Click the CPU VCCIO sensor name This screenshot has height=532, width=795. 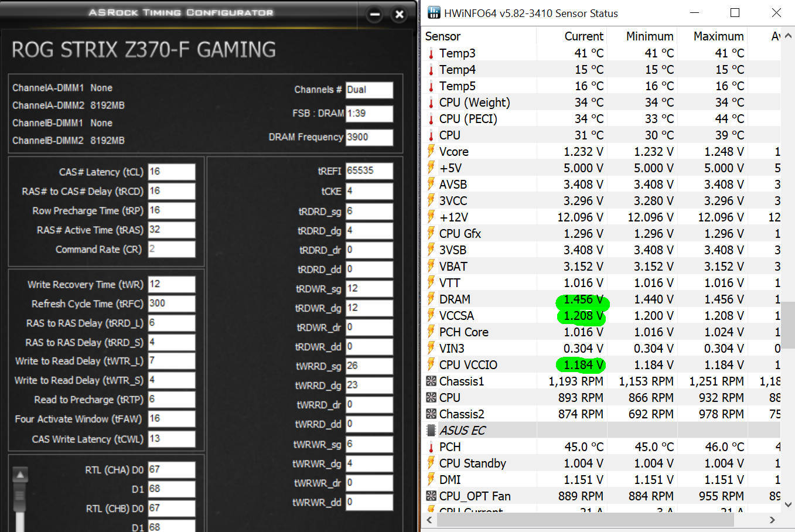(x=468, y=365)
